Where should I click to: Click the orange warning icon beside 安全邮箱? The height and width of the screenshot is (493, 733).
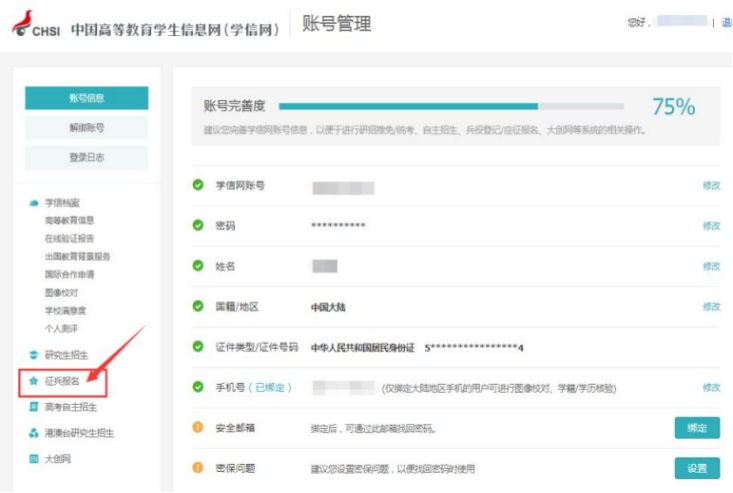[198, 427]
